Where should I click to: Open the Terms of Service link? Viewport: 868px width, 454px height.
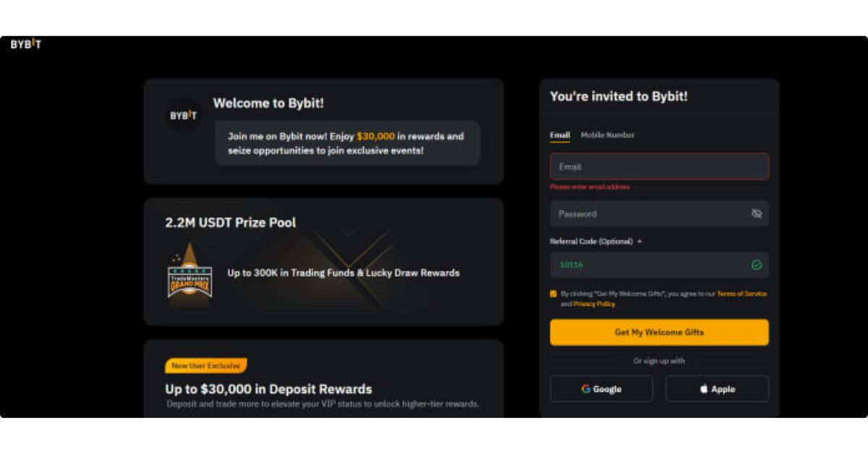741,294
